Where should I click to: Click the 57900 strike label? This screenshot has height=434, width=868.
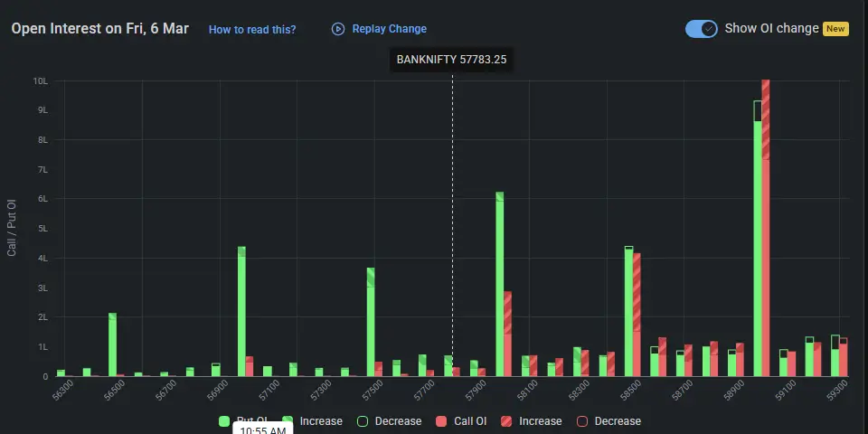476,391
